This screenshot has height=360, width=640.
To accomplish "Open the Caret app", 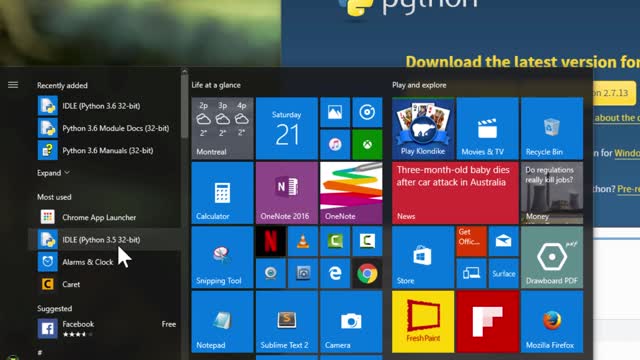I will point(104,284).
